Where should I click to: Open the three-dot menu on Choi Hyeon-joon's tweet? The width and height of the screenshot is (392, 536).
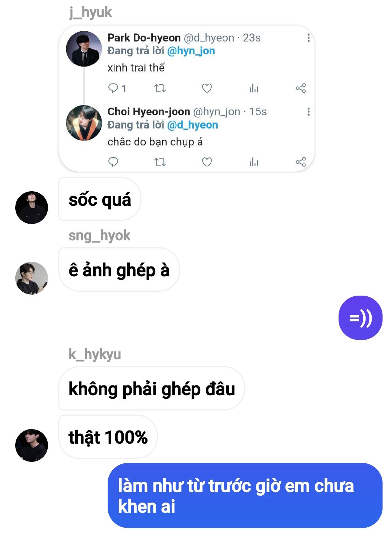coord(308,112)
